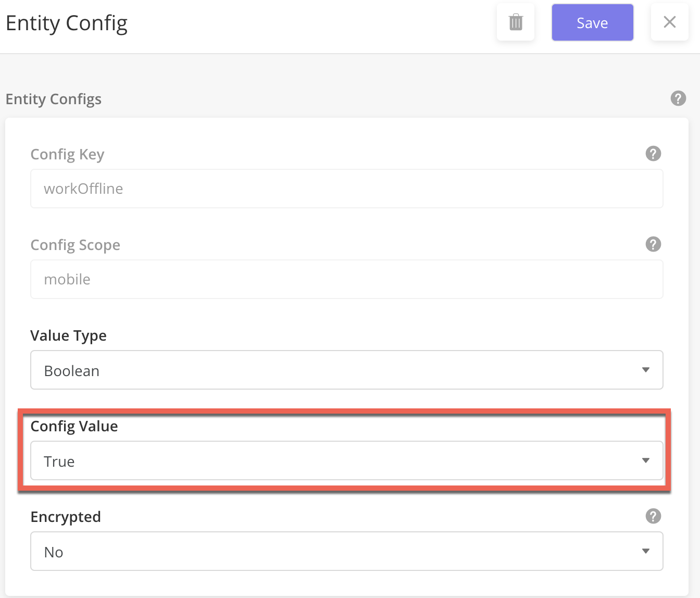Click the Config Scope mobile field
Image resolution: width=700 pixels, height=598 pixels.
(x=347, y=279)
